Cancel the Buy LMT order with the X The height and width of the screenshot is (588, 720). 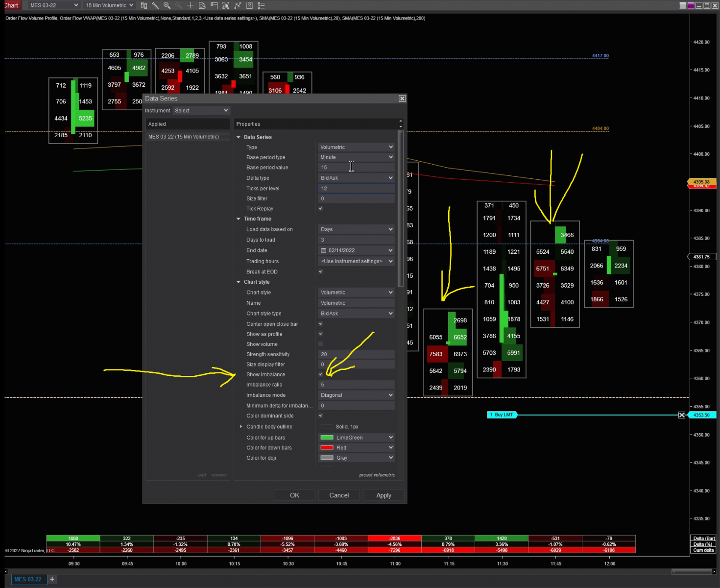coord(682,415)
